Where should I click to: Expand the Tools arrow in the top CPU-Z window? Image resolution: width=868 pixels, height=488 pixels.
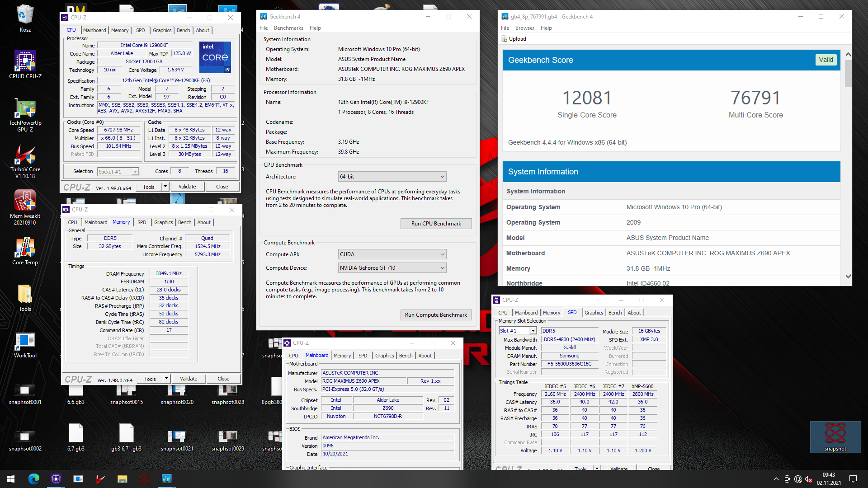coord(165,187)
